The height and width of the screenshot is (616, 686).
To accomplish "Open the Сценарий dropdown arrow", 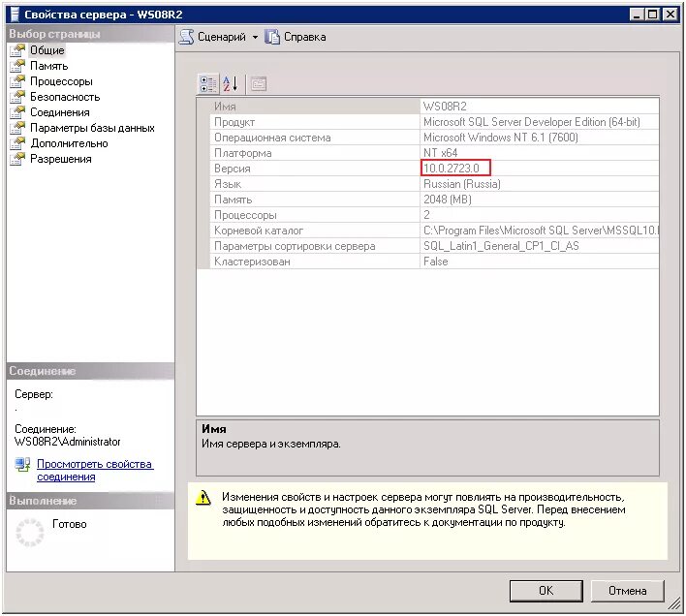I will [255, 38].
